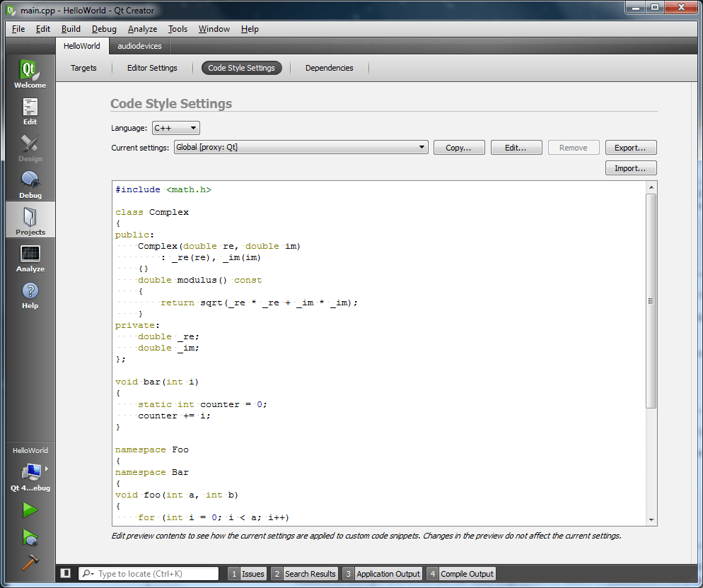Viewport: 703px width, 588px height.
Task: Enter Debug mode from the sidebar
Action: point(29,184)
